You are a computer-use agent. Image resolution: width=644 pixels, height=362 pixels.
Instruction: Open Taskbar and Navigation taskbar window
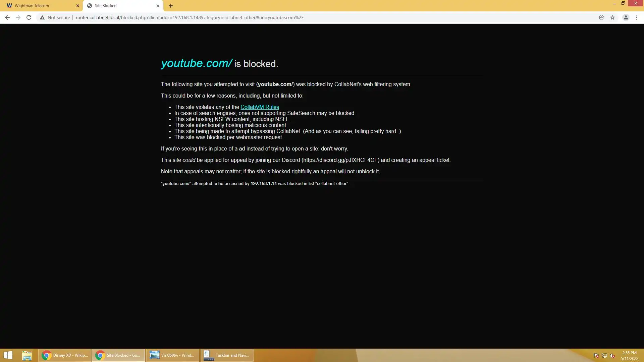tap(227, 355)
